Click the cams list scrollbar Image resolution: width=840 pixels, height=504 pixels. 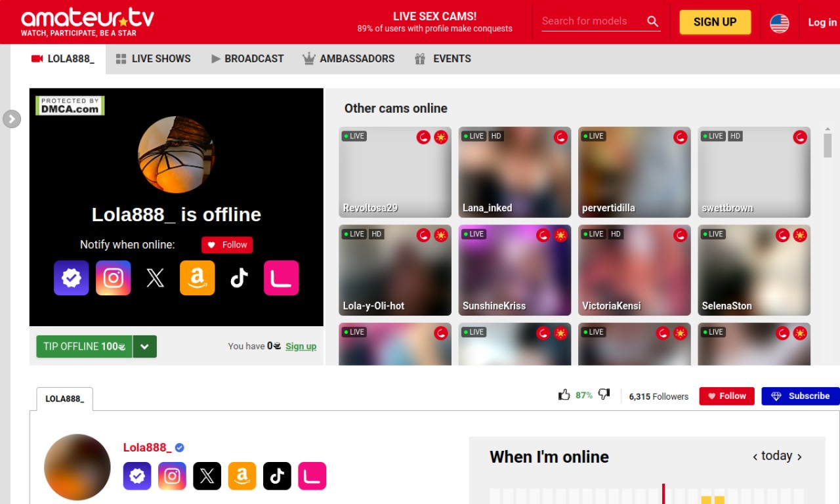828,146
